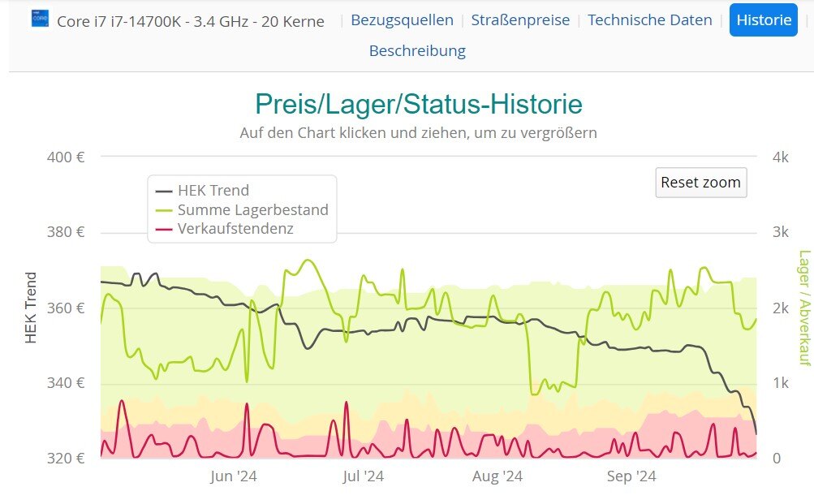Go to the Straßenpreise section
The image size is (814, 504).
[520, 20]
